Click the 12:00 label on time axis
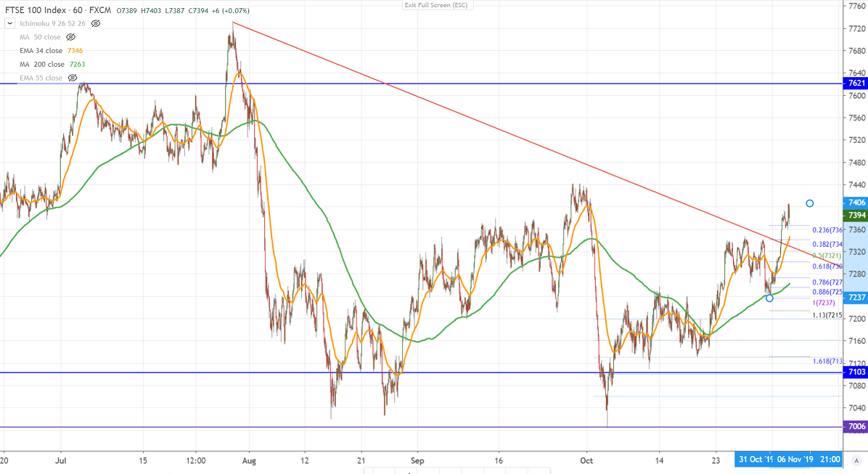Image resolution: width=868 pixels, height=474 pixels. [195, 460]
